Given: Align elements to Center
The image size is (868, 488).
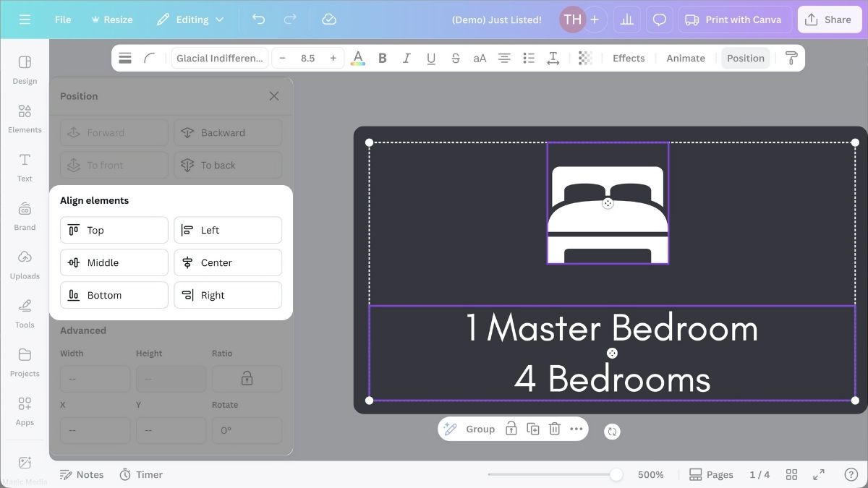Looking at the screenshot, I should 228,262.
